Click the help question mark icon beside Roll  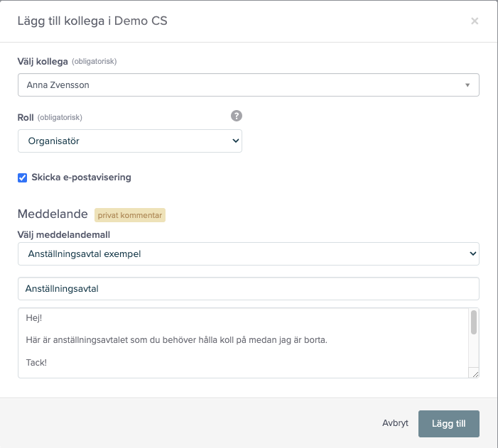(x=237, y=116)
